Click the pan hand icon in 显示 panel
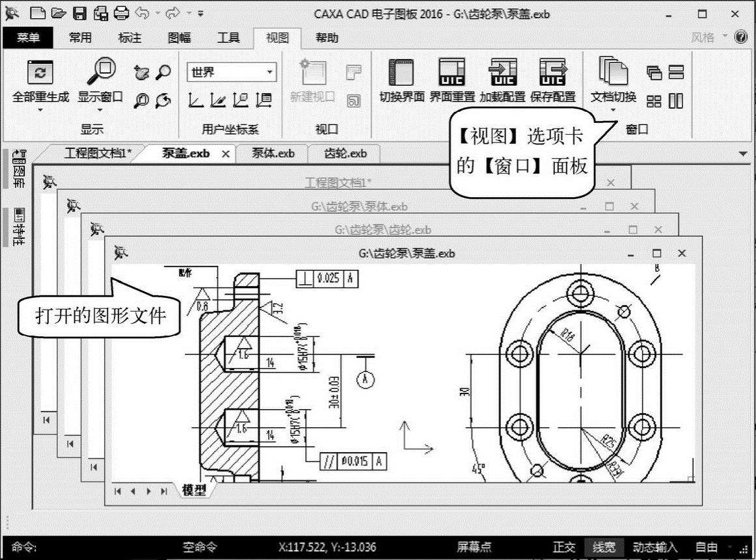Image resolution: width=756 pixels, height=560 pixels. pyautogui.click(x=141, y=72)
